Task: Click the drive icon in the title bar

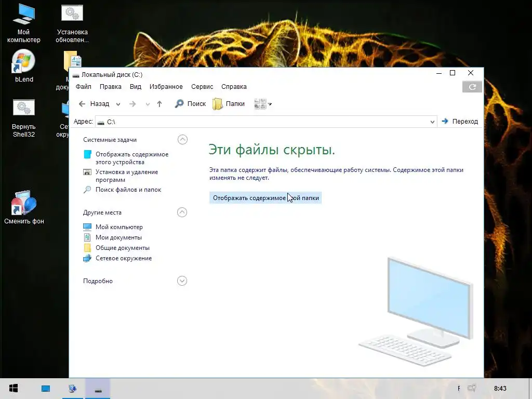Action: pos(76,75)
